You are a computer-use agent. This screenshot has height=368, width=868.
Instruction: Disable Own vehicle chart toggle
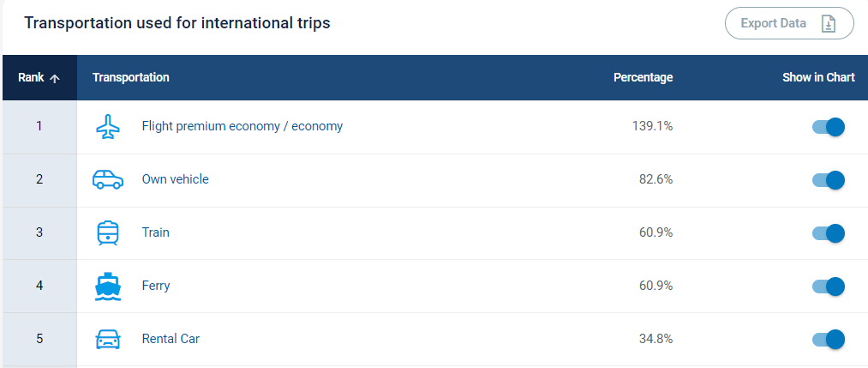pyautogui.click(x=828, y=180)
